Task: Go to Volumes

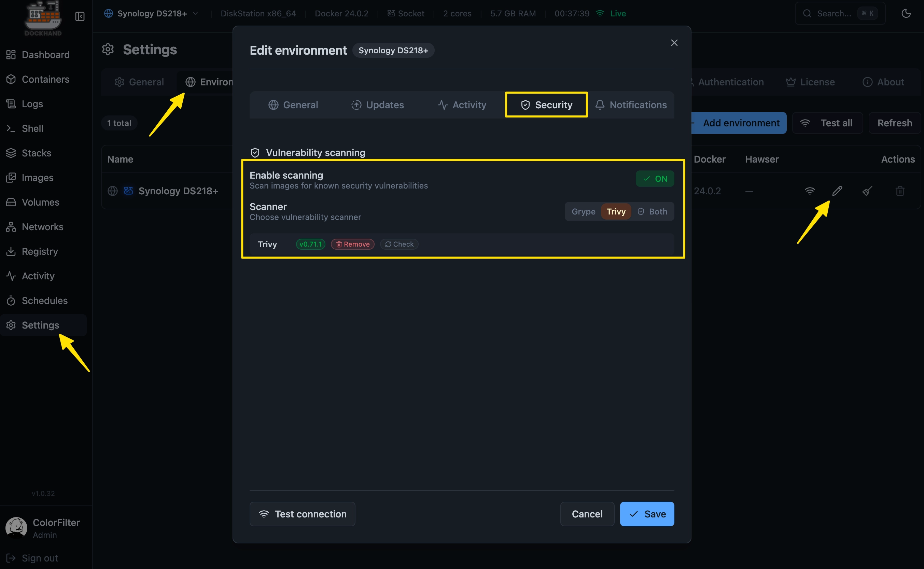Action: pos(43,202)
